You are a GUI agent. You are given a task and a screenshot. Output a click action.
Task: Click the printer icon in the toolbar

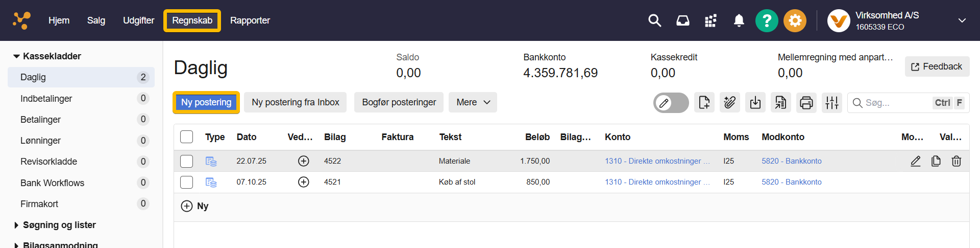[806, 103]
